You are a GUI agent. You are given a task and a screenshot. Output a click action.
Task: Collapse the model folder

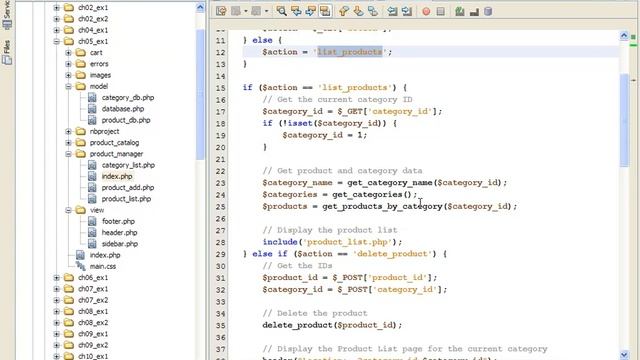(x=69, y=86)
